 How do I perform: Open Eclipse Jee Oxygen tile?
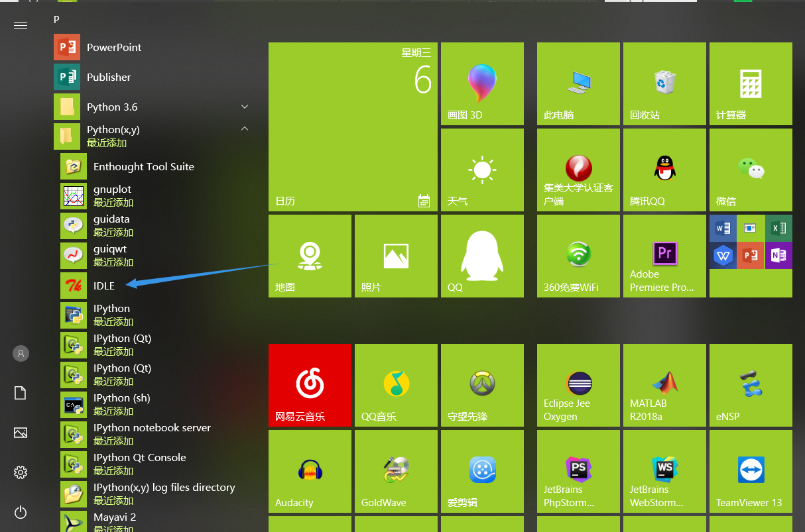coord(578,385)
